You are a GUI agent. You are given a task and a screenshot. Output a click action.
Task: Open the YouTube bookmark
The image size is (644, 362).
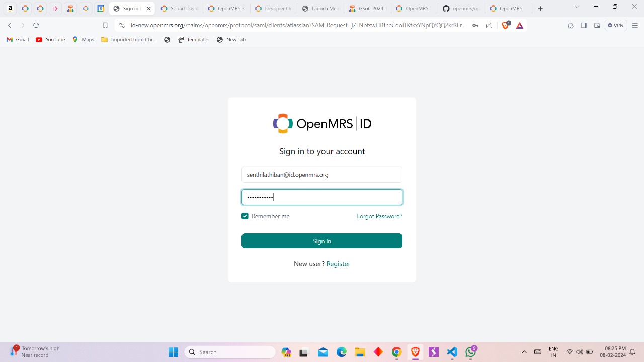(x=50, y=40)
